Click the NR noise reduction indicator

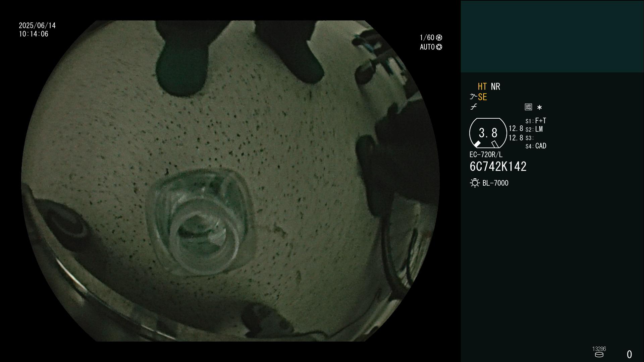point(495,86)
